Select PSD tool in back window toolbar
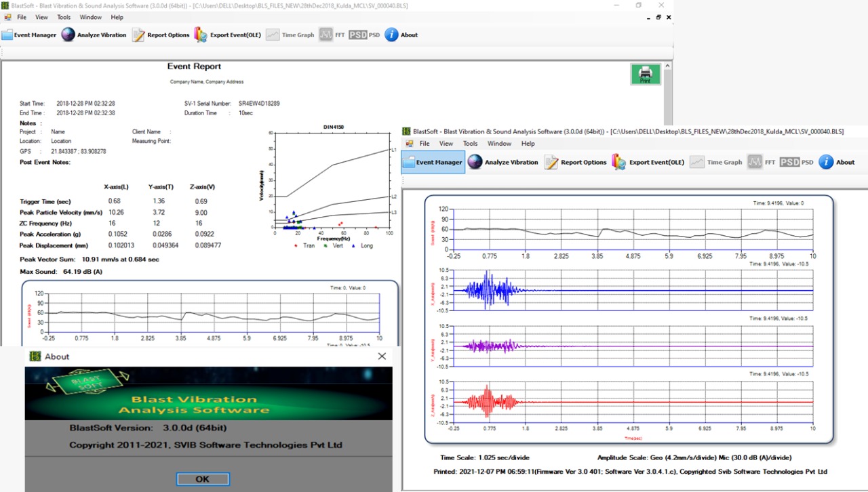 [x=365, y=35]
